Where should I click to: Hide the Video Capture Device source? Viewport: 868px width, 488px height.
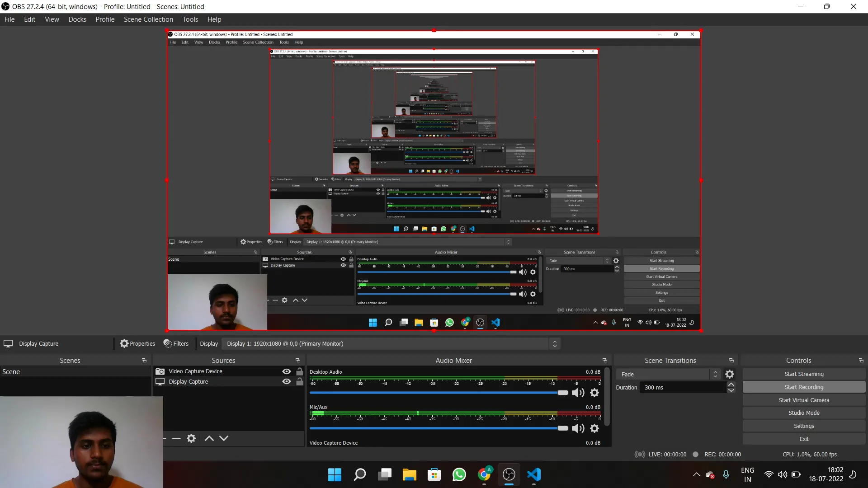[287, 371]
